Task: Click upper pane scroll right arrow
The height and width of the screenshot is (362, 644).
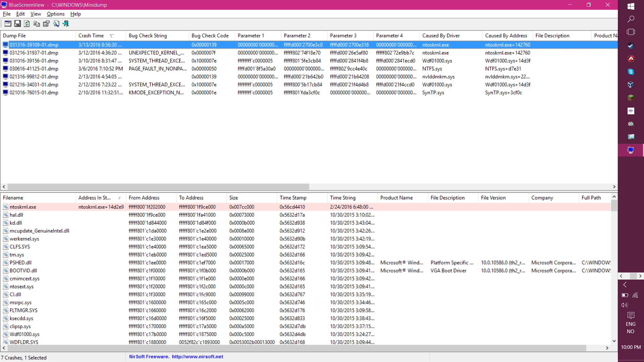Action: [614, 187]
